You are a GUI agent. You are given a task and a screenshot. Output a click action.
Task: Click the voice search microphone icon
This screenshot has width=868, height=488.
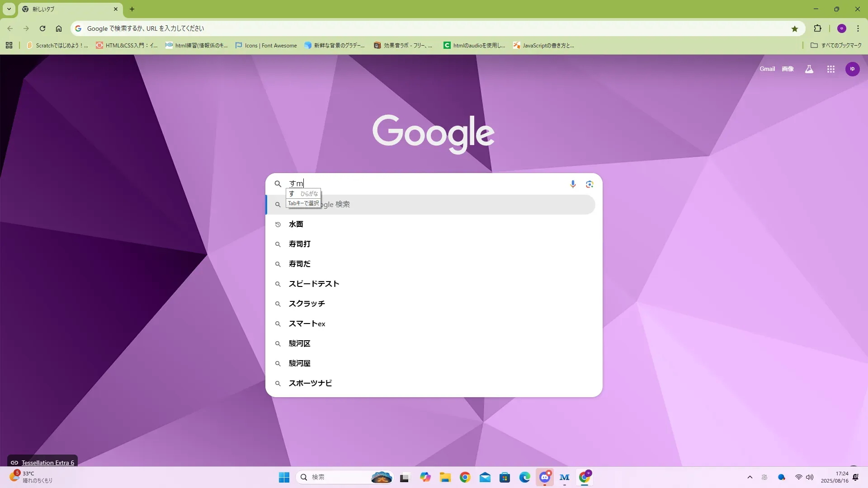click(x=573, y=184)
